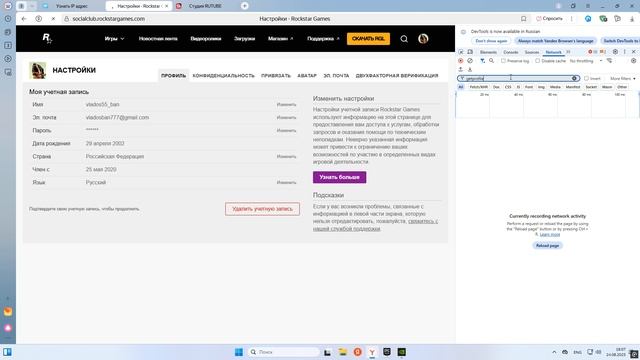The image size is (640, 360).
Task: Click Don't show again button
Action: (x=491, y=41)
